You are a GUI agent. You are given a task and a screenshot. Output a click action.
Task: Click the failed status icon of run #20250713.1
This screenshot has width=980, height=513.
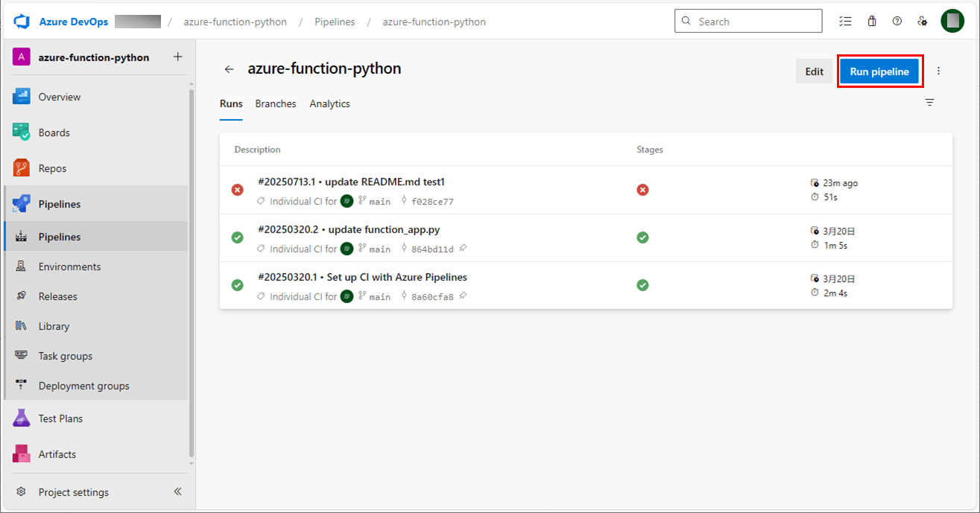(x=238, y=190)
